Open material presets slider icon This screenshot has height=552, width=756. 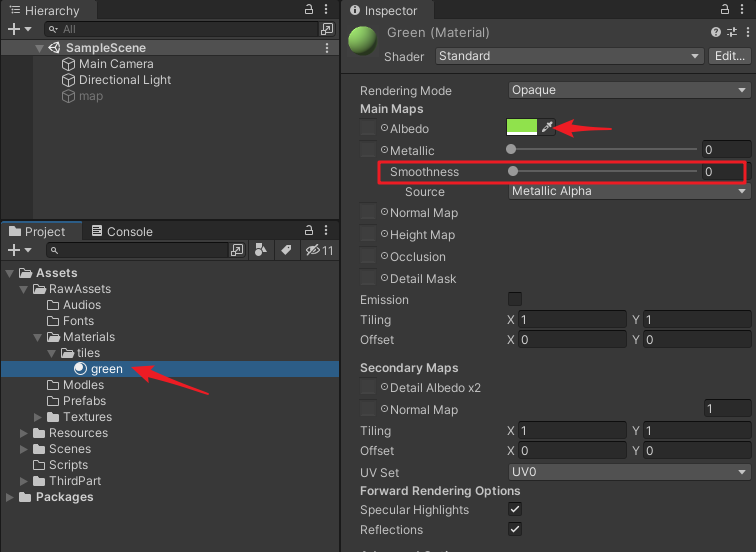point(732,32)
